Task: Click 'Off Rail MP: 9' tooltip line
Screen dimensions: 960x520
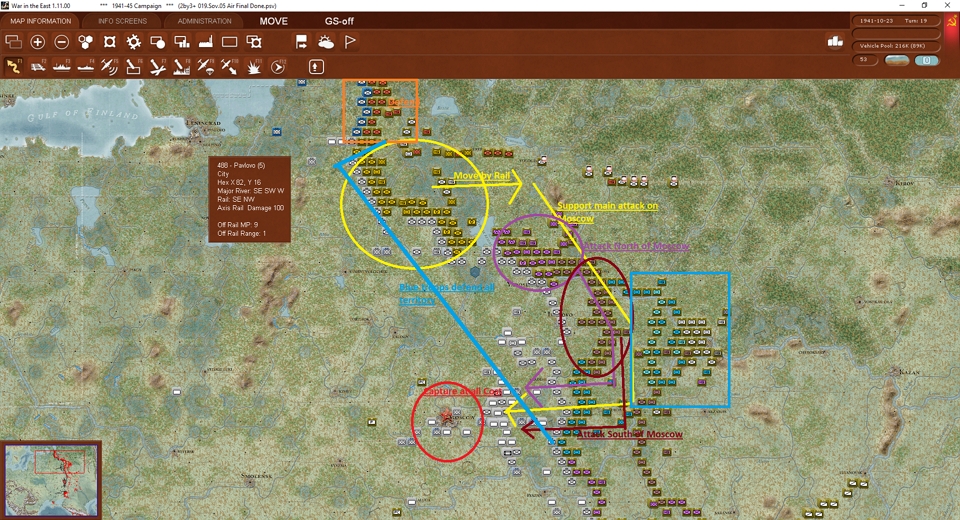Action: click(x=237, y=225)
